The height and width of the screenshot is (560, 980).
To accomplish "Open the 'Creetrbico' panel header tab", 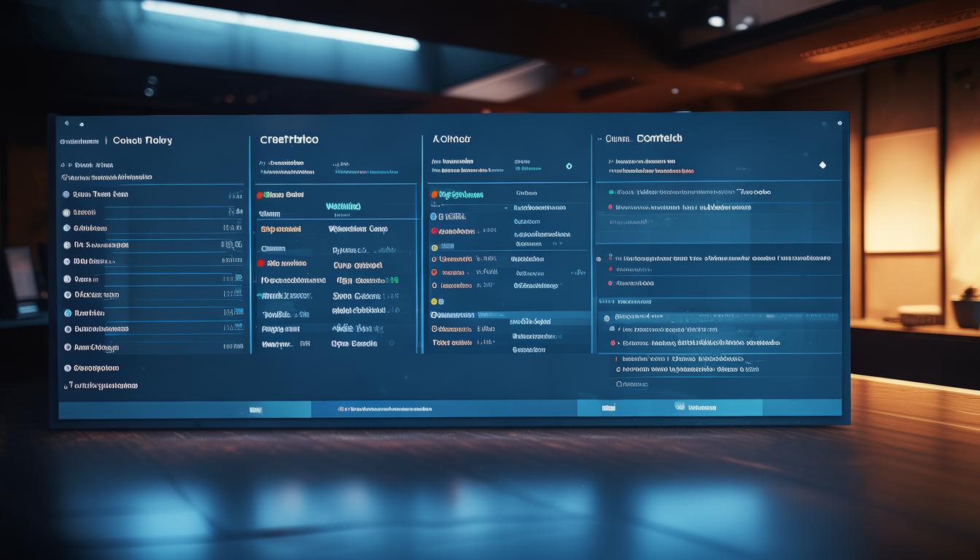I will [x=289, y=139].
